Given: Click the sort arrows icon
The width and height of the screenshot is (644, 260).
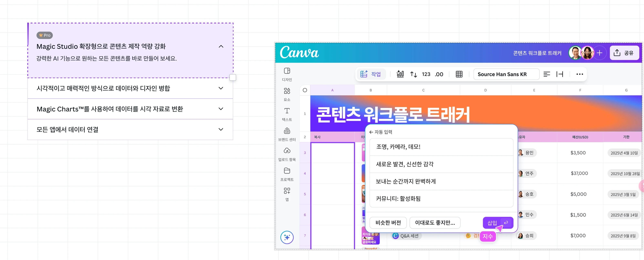Looking at the screenshot, I should coord(414,74).
